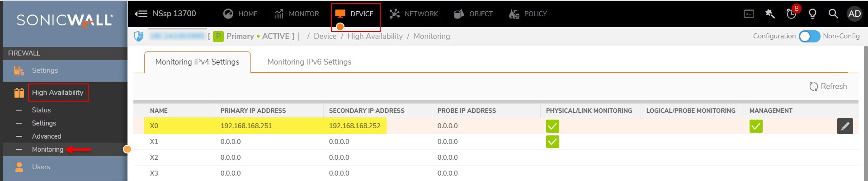Viewport: 868px width, 181px height.
Task: Toggle the Configuration / Non-Config switch
Action: coord(809,36)
